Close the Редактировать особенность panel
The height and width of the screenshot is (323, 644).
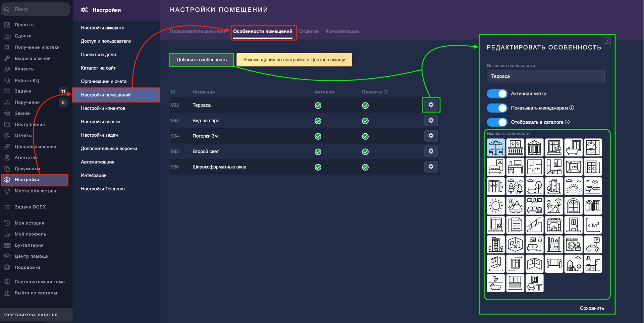[607, 41]
